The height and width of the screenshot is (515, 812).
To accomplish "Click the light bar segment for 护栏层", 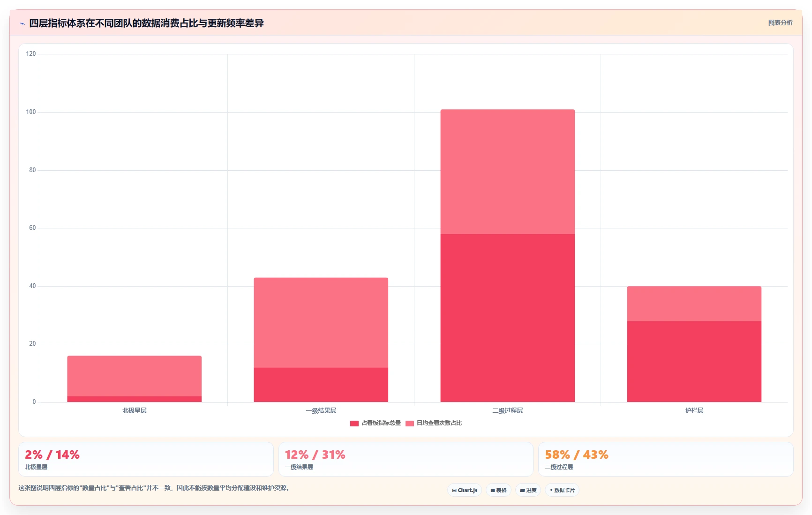I will pos(694,304).
